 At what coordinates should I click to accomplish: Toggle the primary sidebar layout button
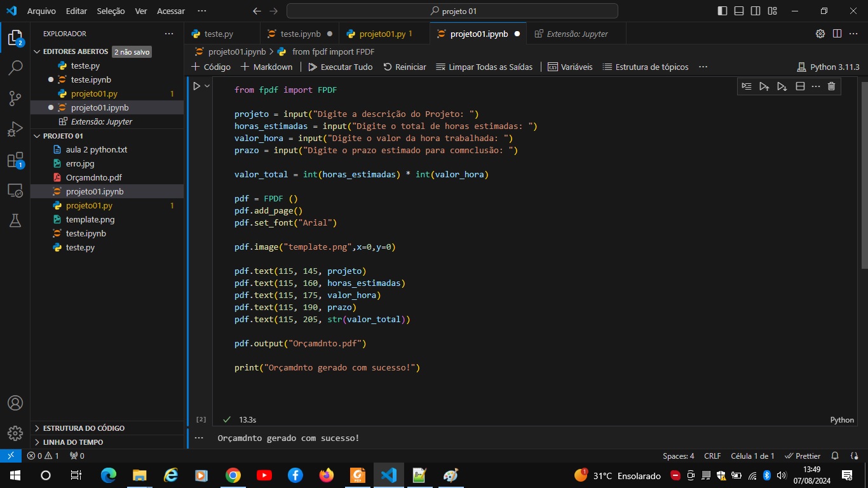tap(722, 11)
